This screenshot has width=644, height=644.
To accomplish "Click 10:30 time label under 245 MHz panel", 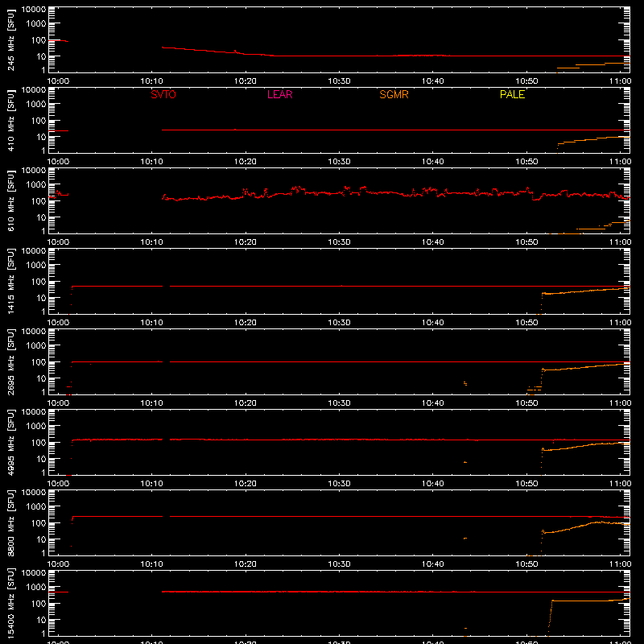I will [339, 81].
